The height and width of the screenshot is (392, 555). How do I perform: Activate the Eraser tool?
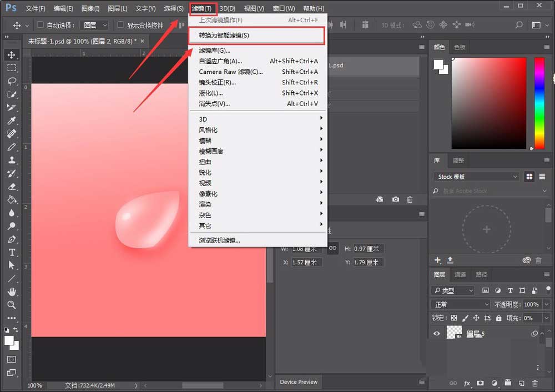click(12, 187)
